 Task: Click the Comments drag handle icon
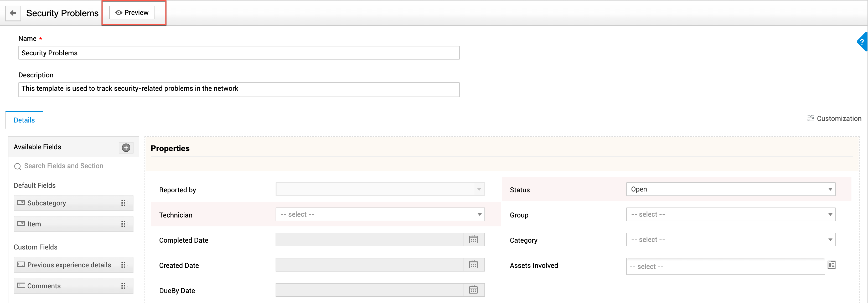click(123, 286)
